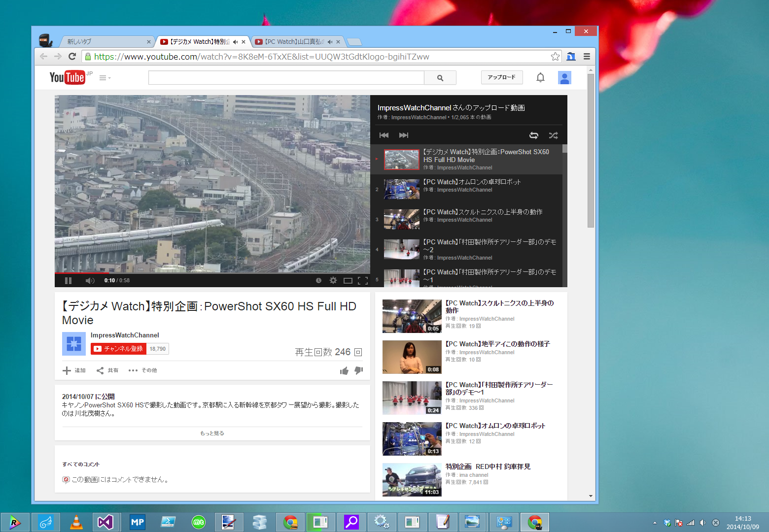This screenshot has height=532, width=769.
Task: Subscribe with the チャンネル登録 button
Action: pos(119,349)
